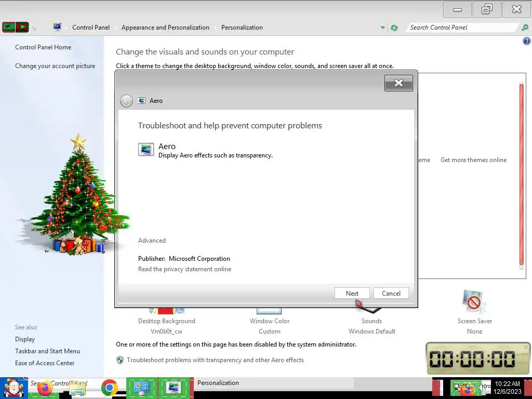The image size is (532, 399).
Task: Click the Control Panel taskbar icon
Action: coord(142,388)
